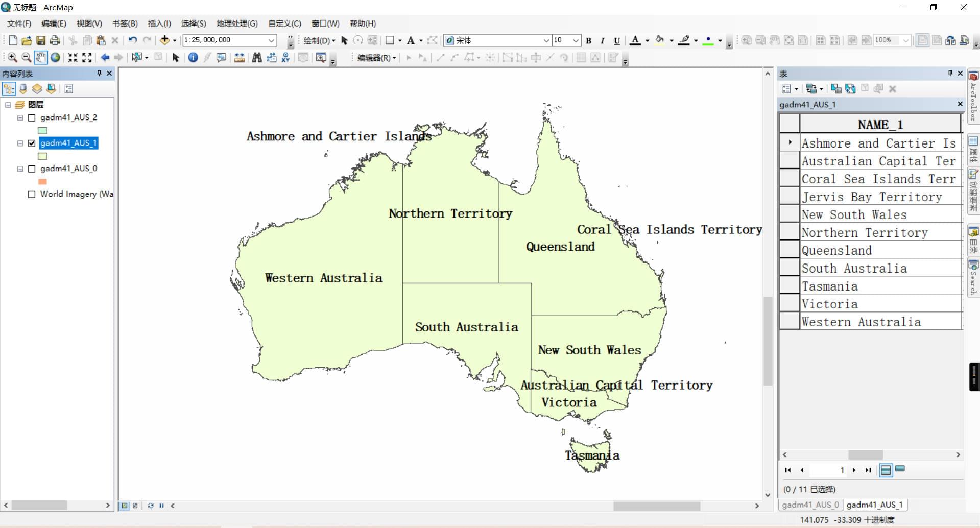Click the NAME_1 column header

coord(880,125)
